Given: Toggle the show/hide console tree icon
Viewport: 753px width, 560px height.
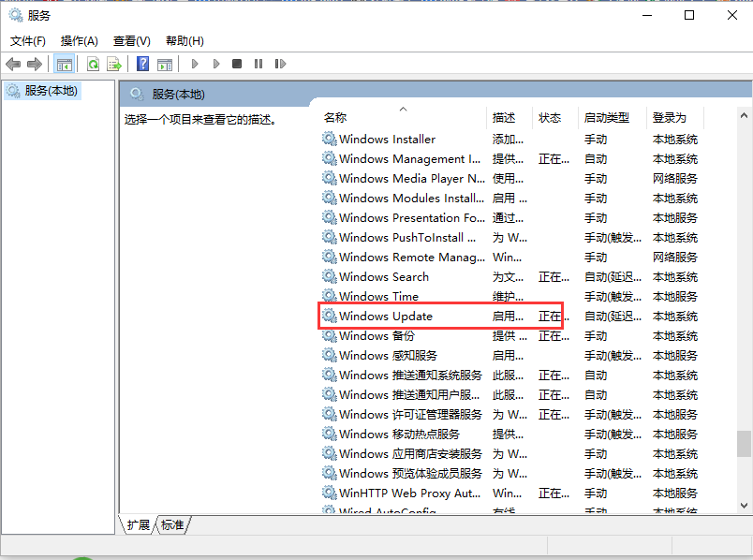Looking at the screenshot, I should pyautogui.click(x=65, y=64).
